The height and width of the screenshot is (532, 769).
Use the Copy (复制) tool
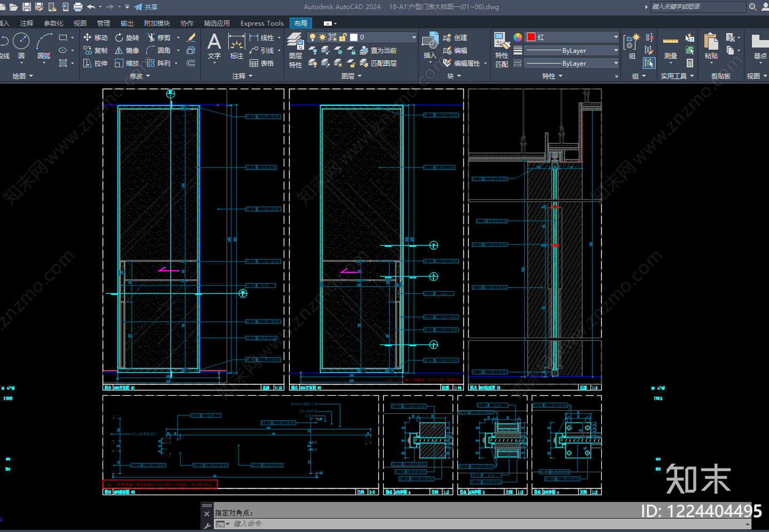pyautogui.click(x=96, y=50)
